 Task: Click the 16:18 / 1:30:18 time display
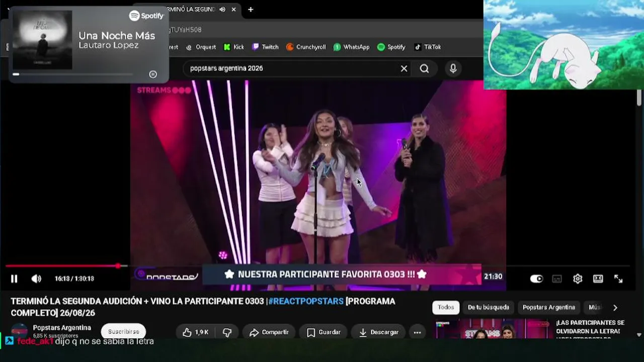pos(74,279)
